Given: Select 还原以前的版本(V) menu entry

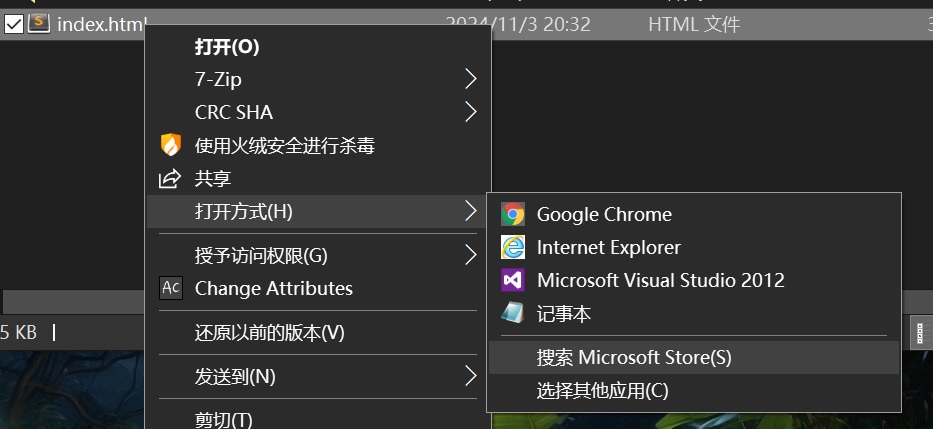Looking at the screenshot, I should [x=269, y=332].
